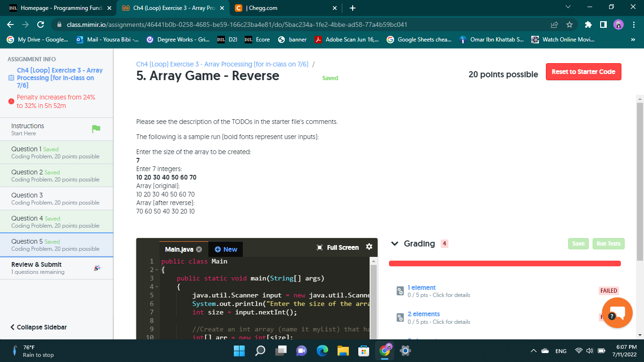The width and height of the screenshot is (644, 362).
Task: Open Instructions in the sidebar
Action: click(57, 129)
